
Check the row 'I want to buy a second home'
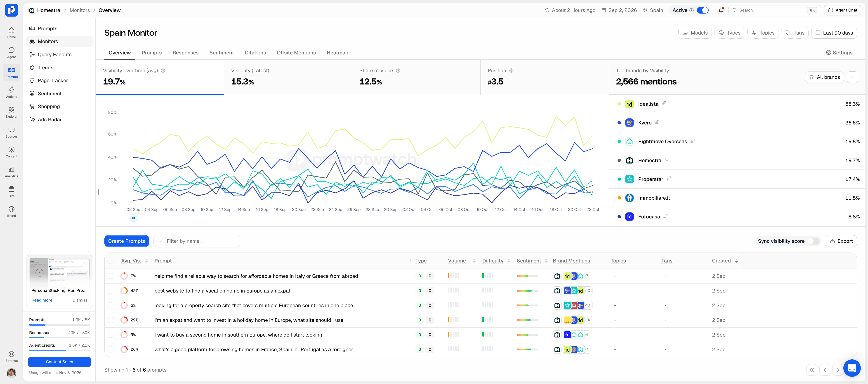(111, 335)
